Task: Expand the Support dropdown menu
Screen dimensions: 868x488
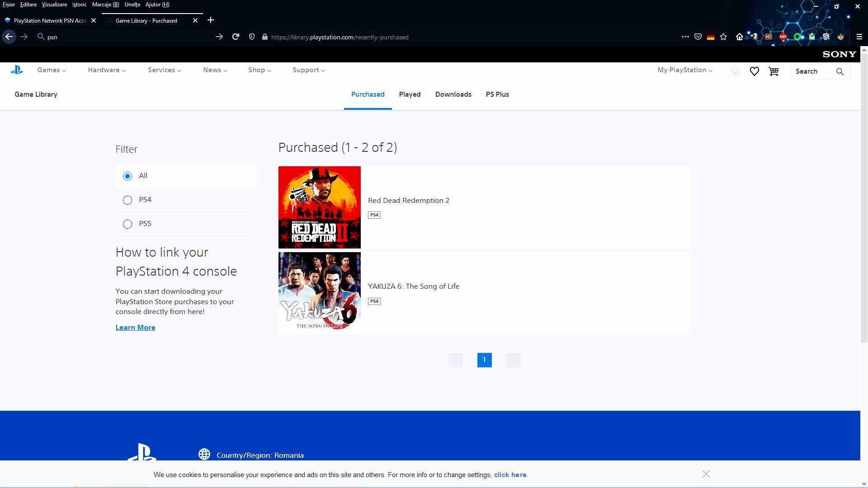Action: pos(309,70)
